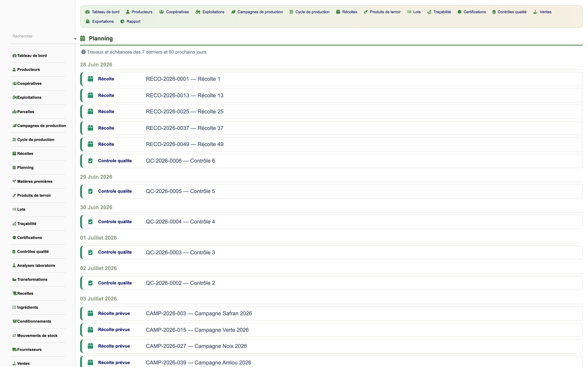This screenshot has height=367, width=588.
Task: Select CAMP-2026-027 Campagne Noix 2026
Action: tap(331, 346)
